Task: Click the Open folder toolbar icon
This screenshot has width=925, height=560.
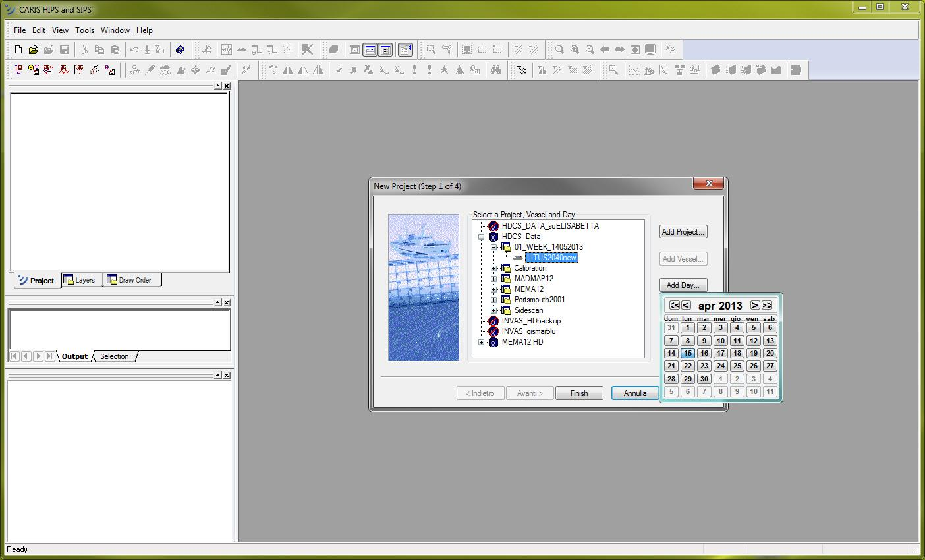Action: (x=34, y=49)
